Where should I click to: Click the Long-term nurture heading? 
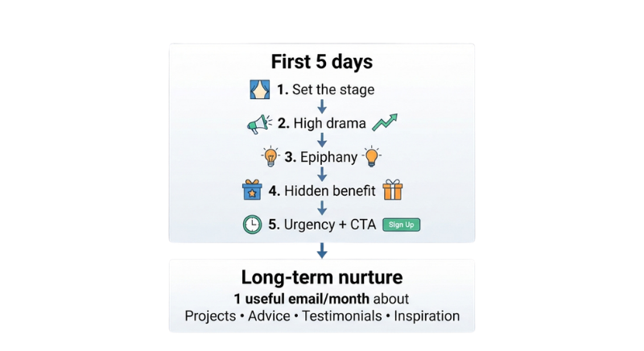click(x=322, y=277)
